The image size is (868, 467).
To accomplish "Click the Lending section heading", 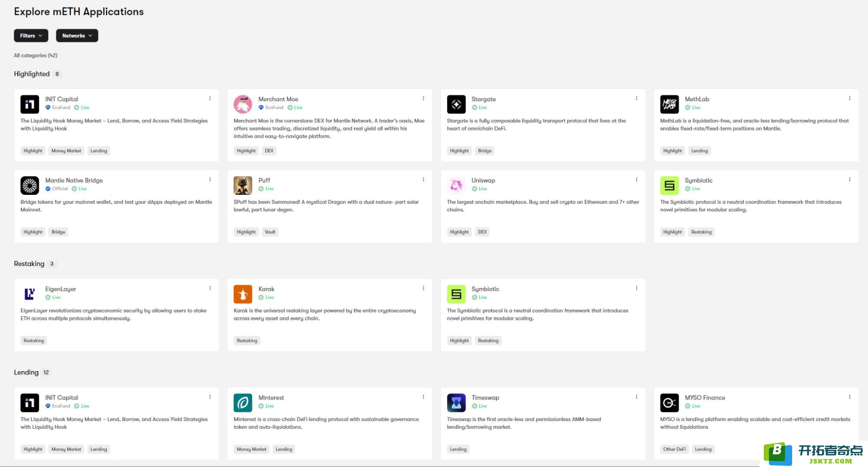I will [x=26, y=372].
